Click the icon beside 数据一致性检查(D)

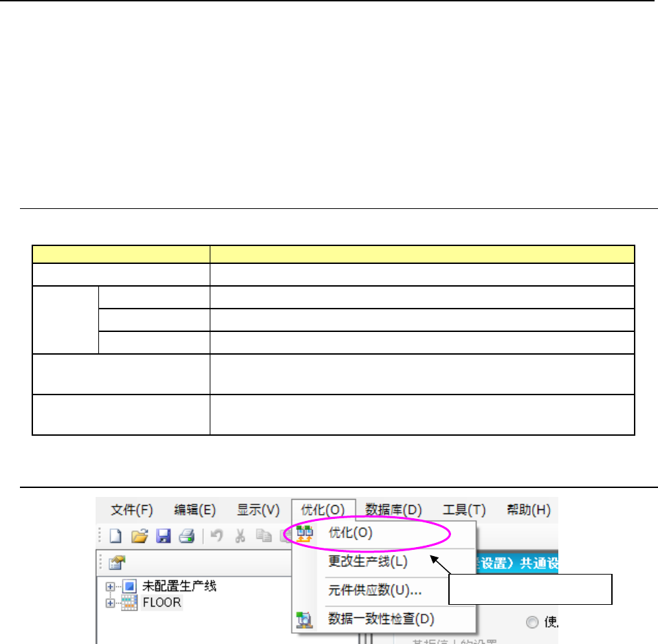click(304, 620)
